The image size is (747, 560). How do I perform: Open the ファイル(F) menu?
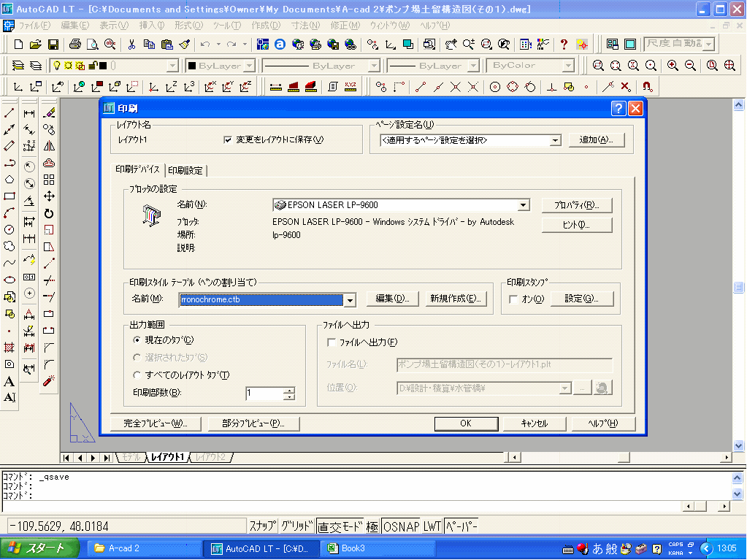tap(35, 26)
